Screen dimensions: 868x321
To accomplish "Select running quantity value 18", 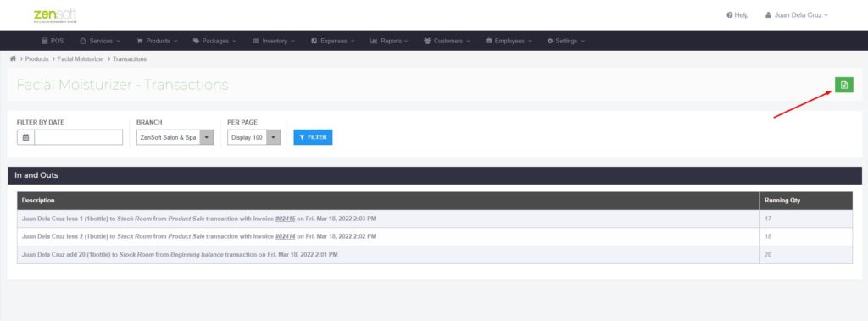I will [x=768, y=236].
